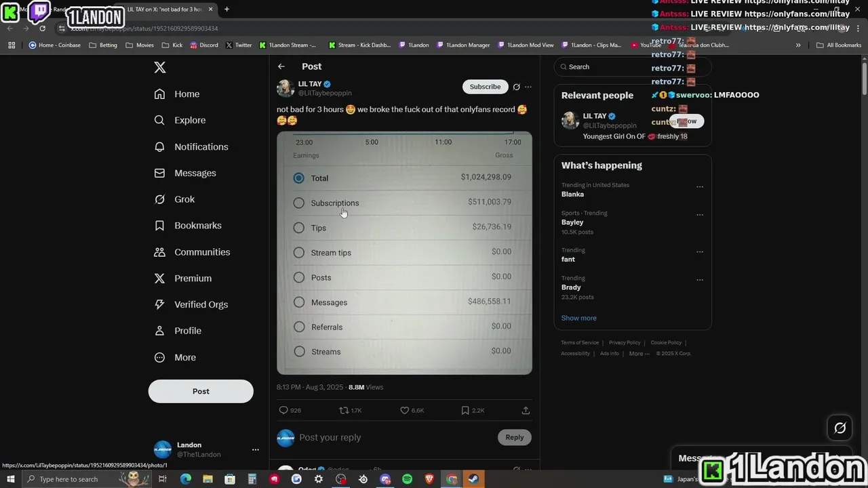Expand footer More options
Screen dimensions: 868x488
pos(639,353)
